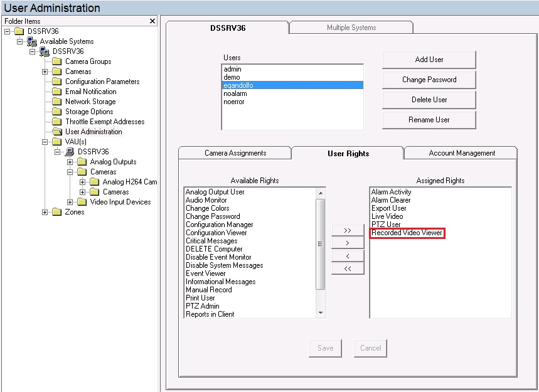Viewport: 539px width, 392px height.
Task: Click the Video Input Devices folder icon
Action: [x=82, y=201]
